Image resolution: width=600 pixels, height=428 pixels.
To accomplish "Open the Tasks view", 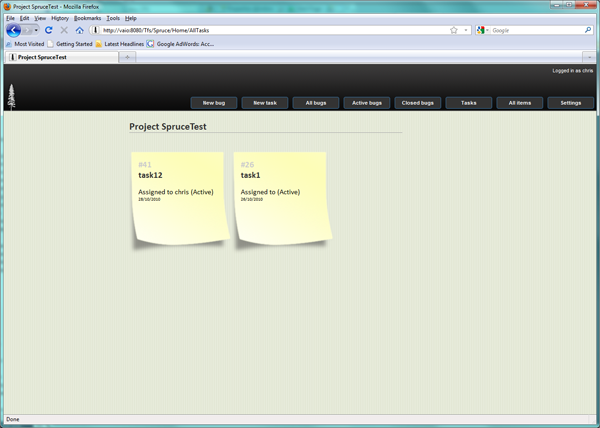I will (x=469, y=103).
